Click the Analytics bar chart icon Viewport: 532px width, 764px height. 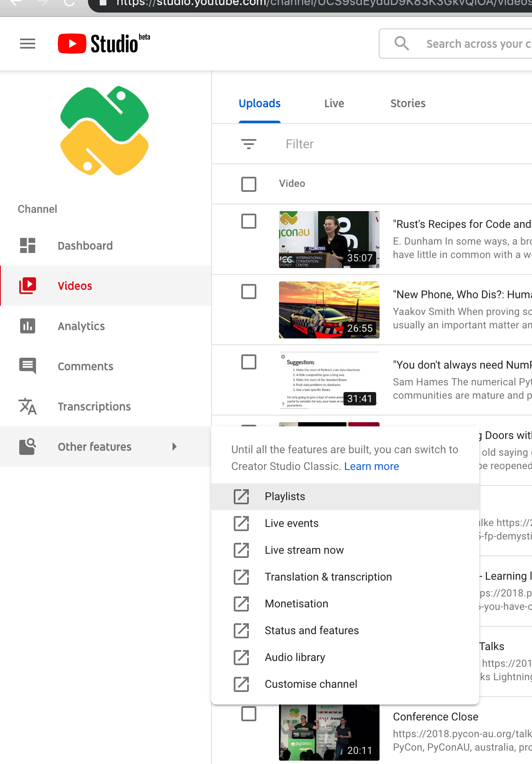(28, 326)
